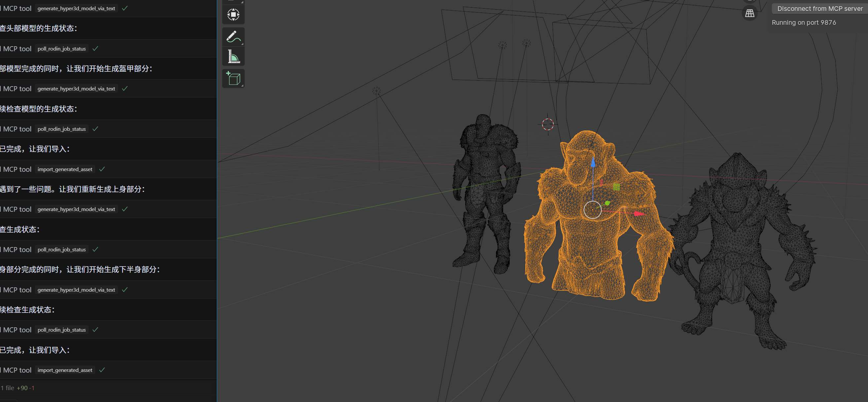Click the green Y-axis gizmo dot

point(607,203)
